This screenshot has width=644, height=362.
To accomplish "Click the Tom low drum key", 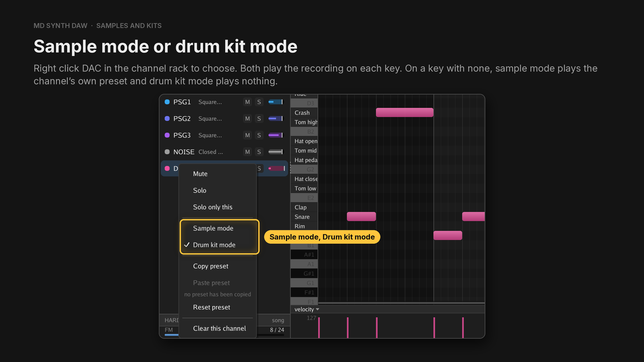I will tap(304, 188).
